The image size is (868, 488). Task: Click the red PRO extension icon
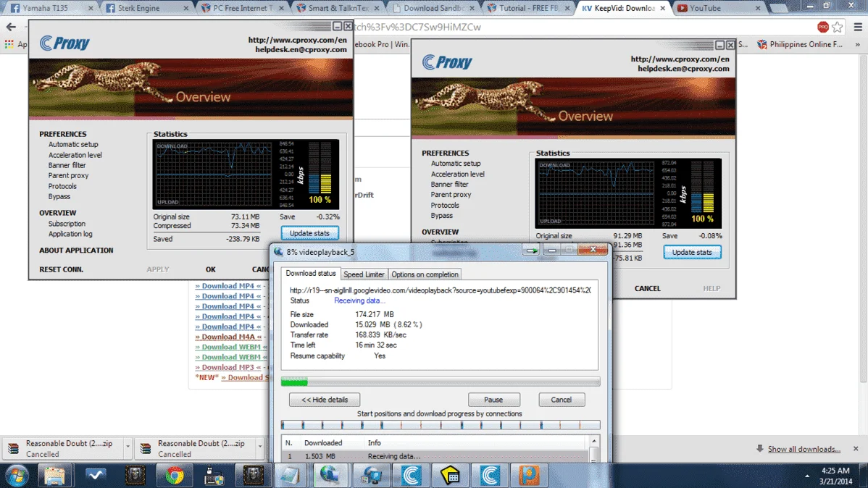(x=822, y=27)
